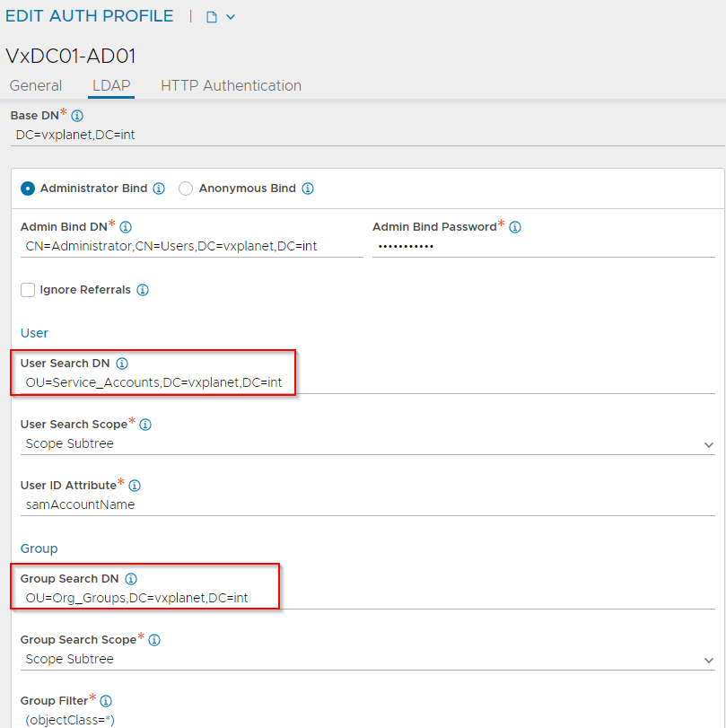
Task: Expand the User Search Scope dropdown
Action: click(368, 443)
